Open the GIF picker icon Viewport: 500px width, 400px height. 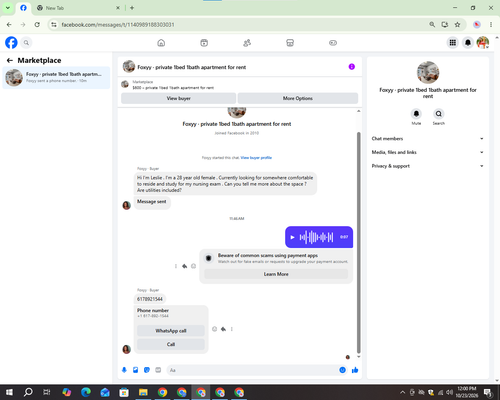158,370
